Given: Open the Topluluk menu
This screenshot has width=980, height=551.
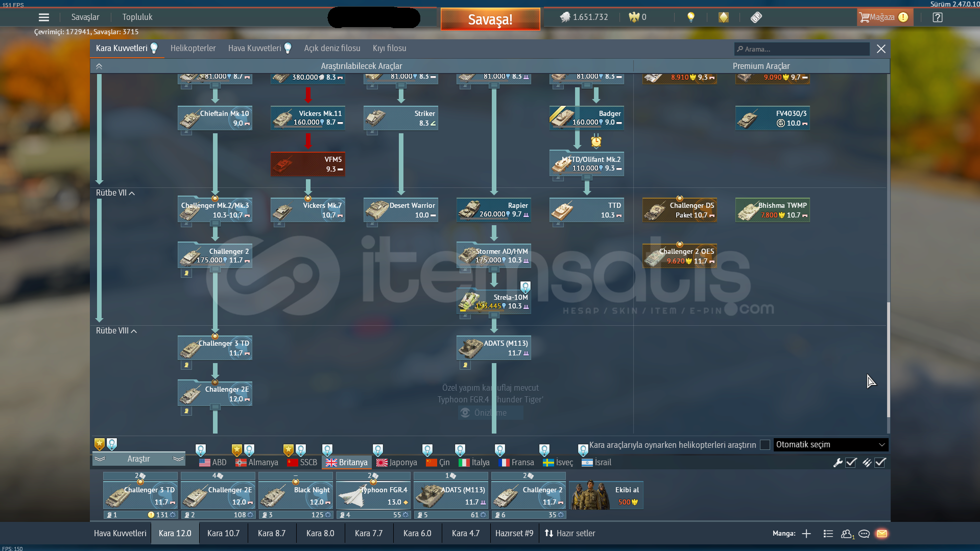Looking at the screenshot, I should click(x=137, y=17).
